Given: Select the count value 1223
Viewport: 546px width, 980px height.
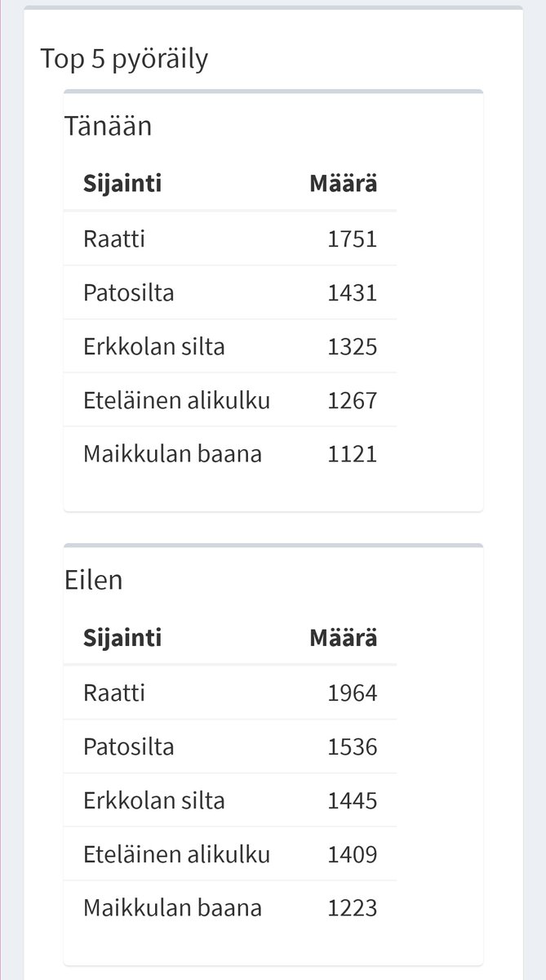Looking at the screenshot, I should 353,908.
